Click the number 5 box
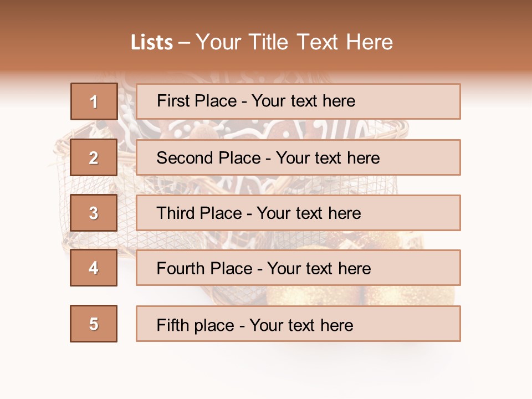 pos(94,324)
